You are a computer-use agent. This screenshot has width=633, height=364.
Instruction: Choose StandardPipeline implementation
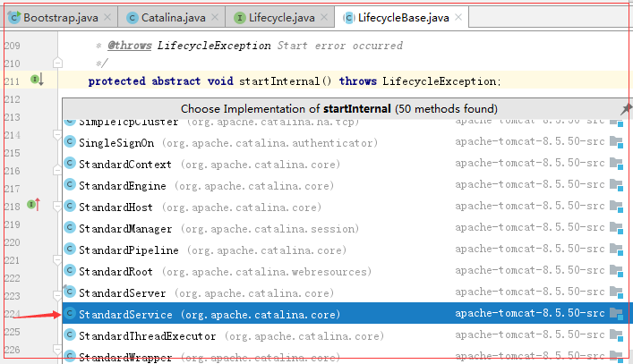(x=346, y=250)
